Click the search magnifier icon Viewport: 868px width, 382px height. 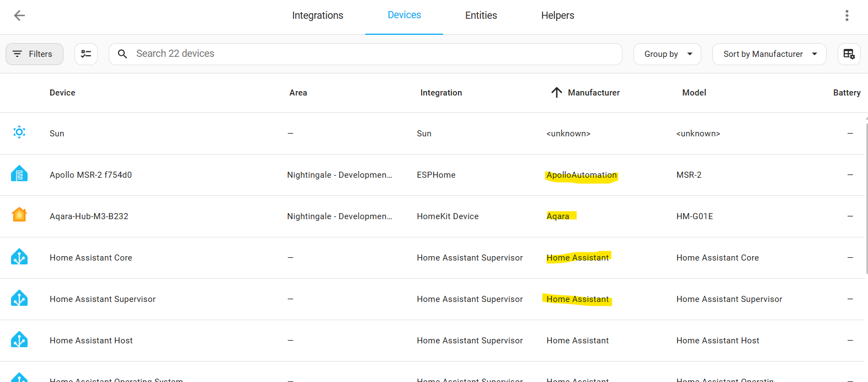pyautogui.click(x=123, y=54)
